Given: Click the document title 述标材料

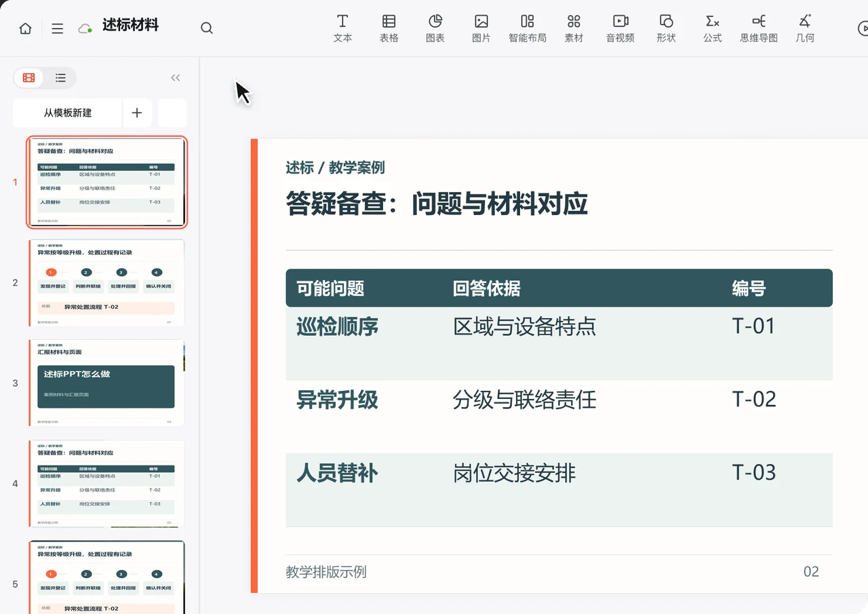Looking at the screenshot, I should (x=130, y=26).
